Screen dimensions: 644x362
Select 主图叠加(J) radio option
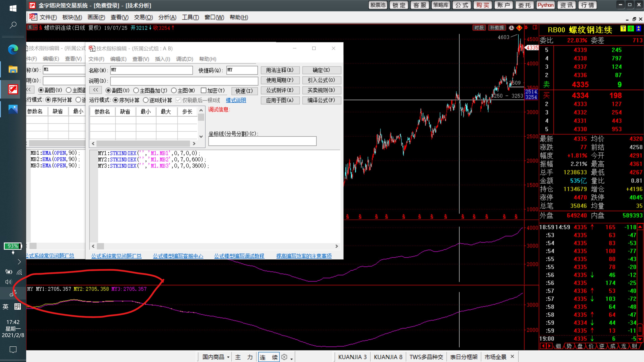(x=136, y=90)
